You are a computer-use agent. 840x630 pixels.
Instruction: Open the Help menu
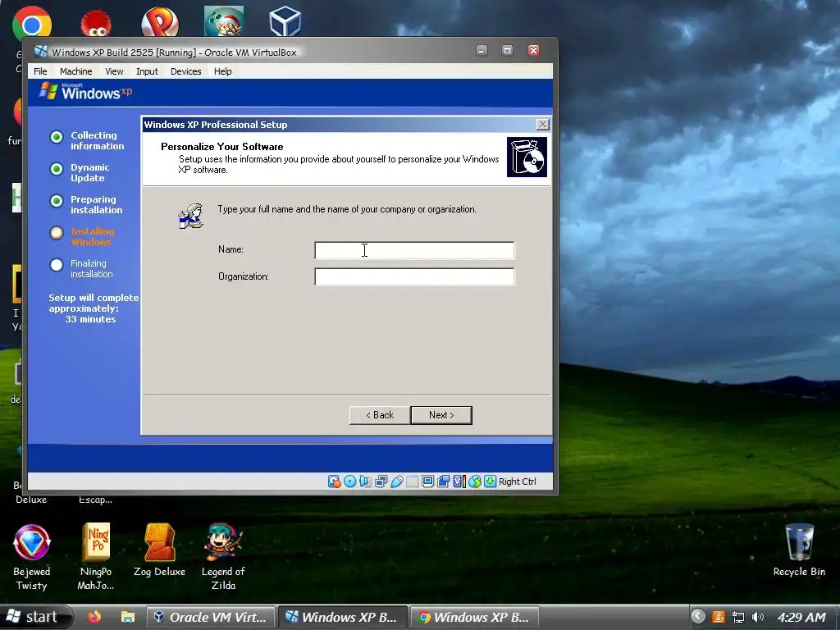pos(223,71)
